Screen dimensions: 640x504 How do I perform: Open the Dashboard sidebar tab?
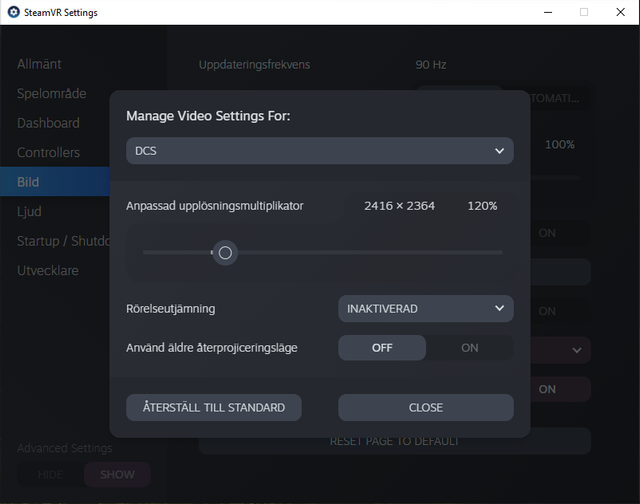point(55,123)
